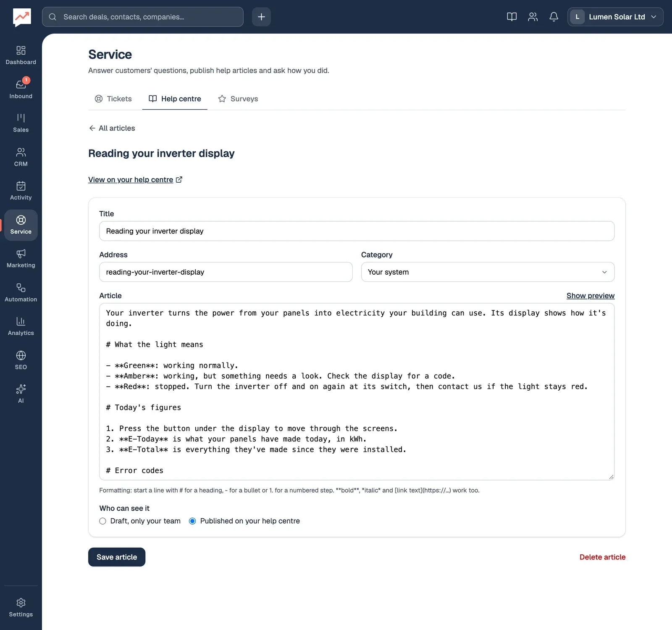Image resolution: width=672 pixels, height=630 pixels.
Task: Open the SEO globe section
Action: pyautogui.click(x=21, y=360)
